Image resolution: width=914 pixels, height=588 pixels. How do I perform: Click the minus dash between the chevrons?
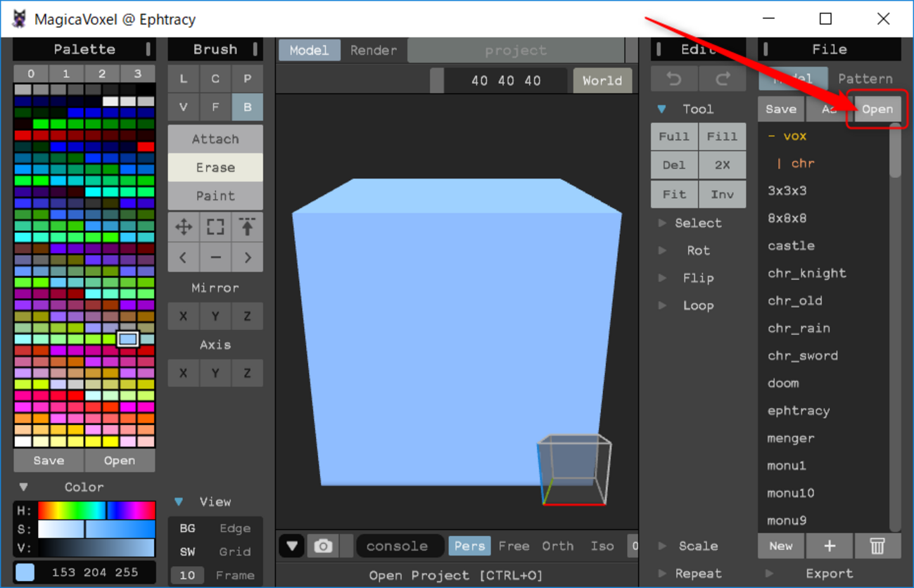coord(215,257)
